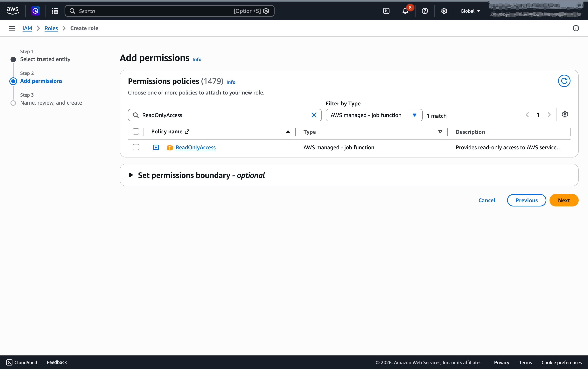Click 'AWS managed - job function' type cell
The width and height of the screenshot is (588, 369).
pyautogui.click(x=339, y=147)
